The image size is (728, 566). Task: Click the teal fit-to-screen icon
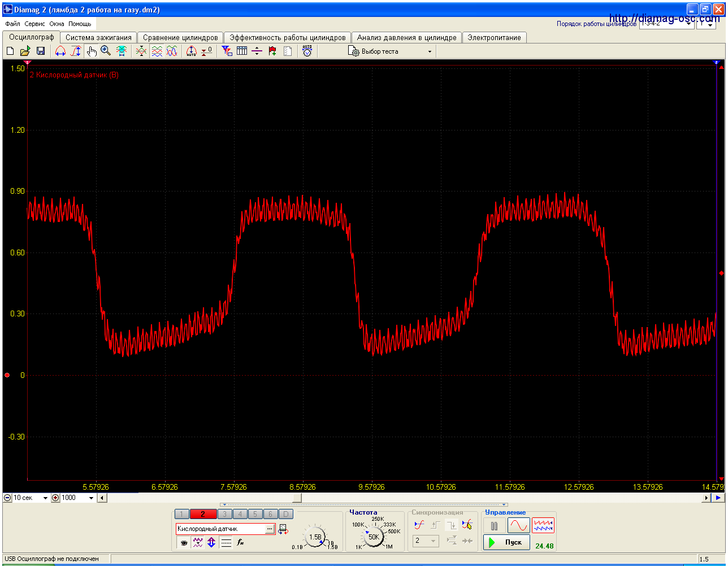[121, 51]
